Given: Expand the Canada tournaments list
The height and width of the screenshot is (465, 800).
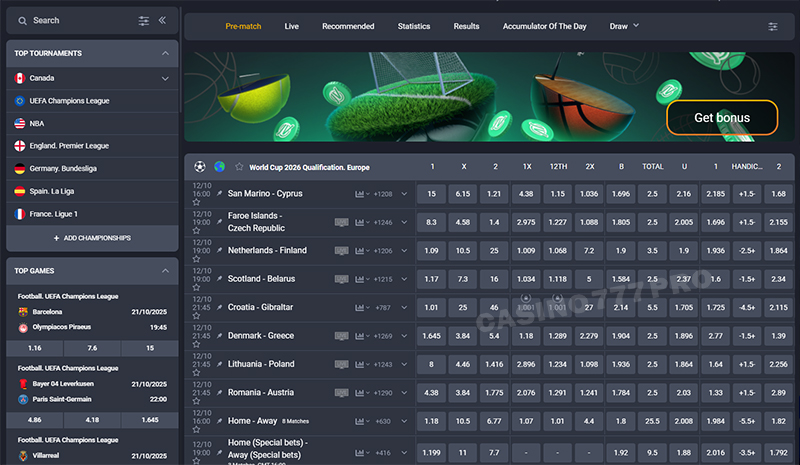Looking at the screenshot, I should 165,79.
